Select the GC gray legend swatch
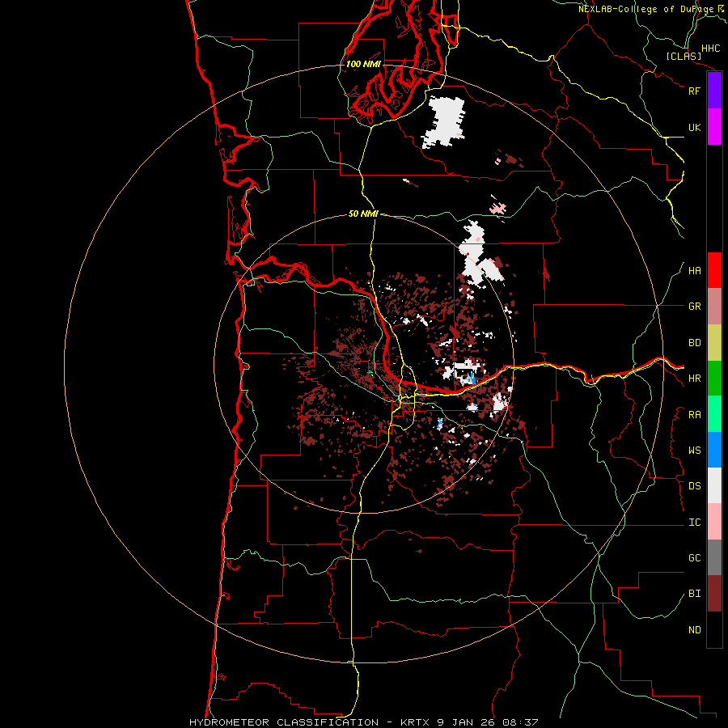This screenshot has width=728, height=728. pyautogui.click(x=714, y=557)
